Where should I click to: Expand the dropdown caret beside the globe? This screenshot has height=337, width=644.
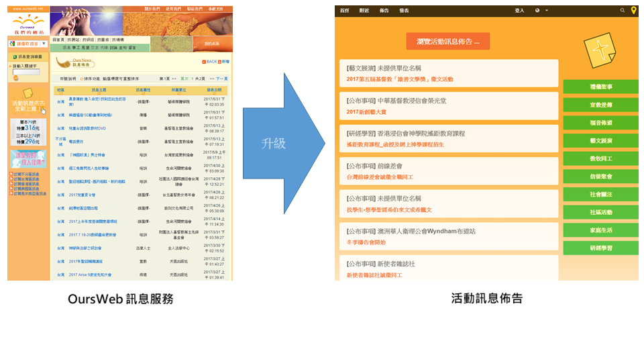[547, 11]
